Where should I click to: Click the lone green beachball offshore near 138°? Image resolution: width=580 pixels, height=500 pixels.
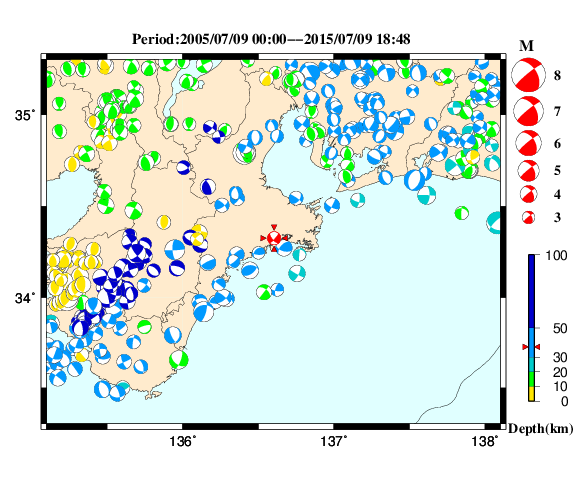(x=462, y=213)
